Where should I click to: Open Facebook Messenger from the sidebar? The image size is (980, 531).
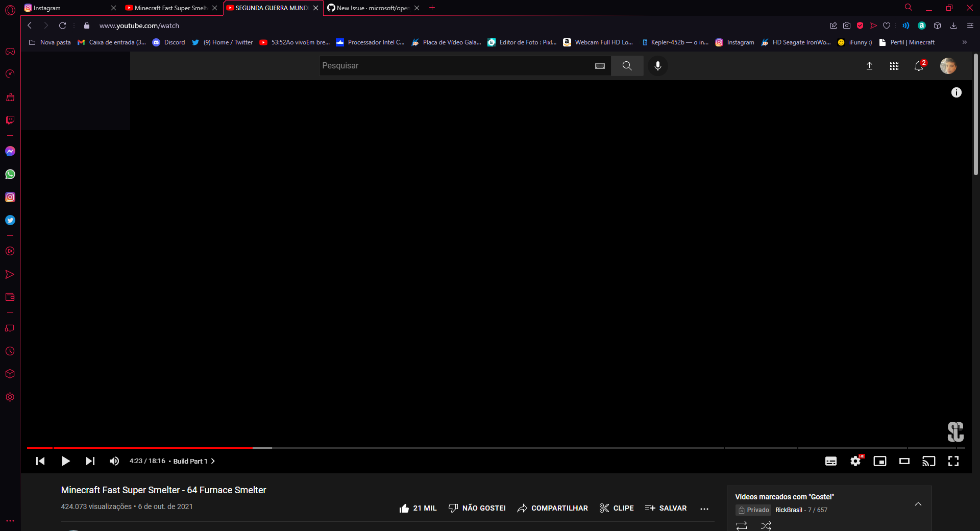[x=10, y=151]
